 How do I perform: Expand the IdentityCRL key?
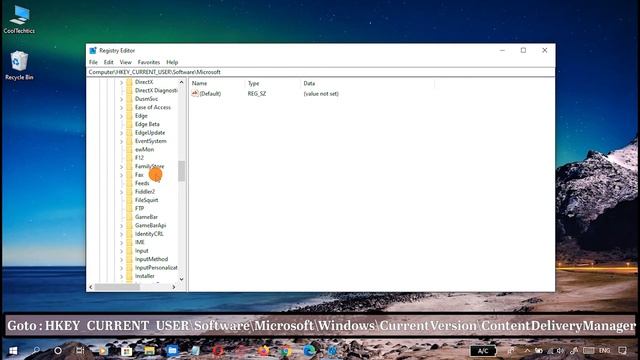point(121,234)
